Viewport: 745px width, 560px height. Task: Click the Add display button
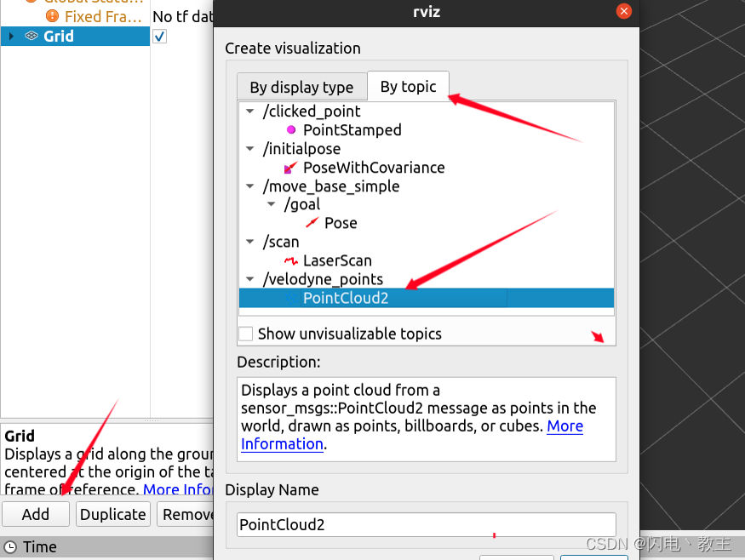[36, 514]
